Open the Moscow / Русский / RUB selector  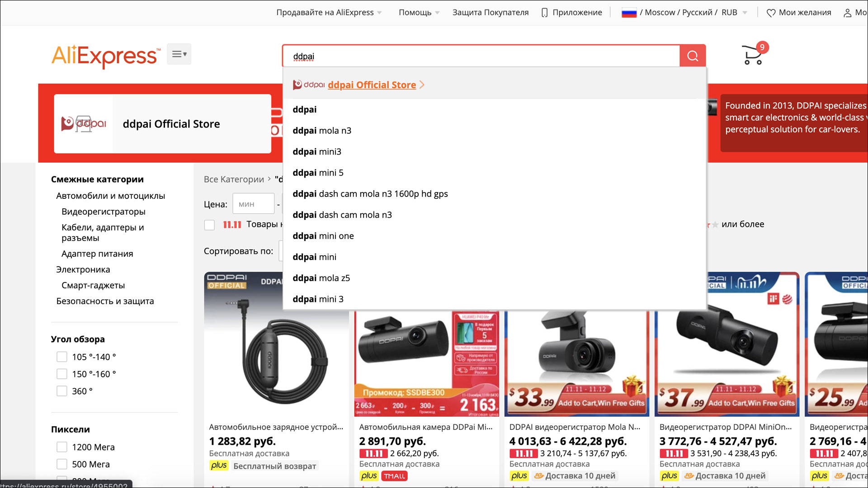pos(684,13)
